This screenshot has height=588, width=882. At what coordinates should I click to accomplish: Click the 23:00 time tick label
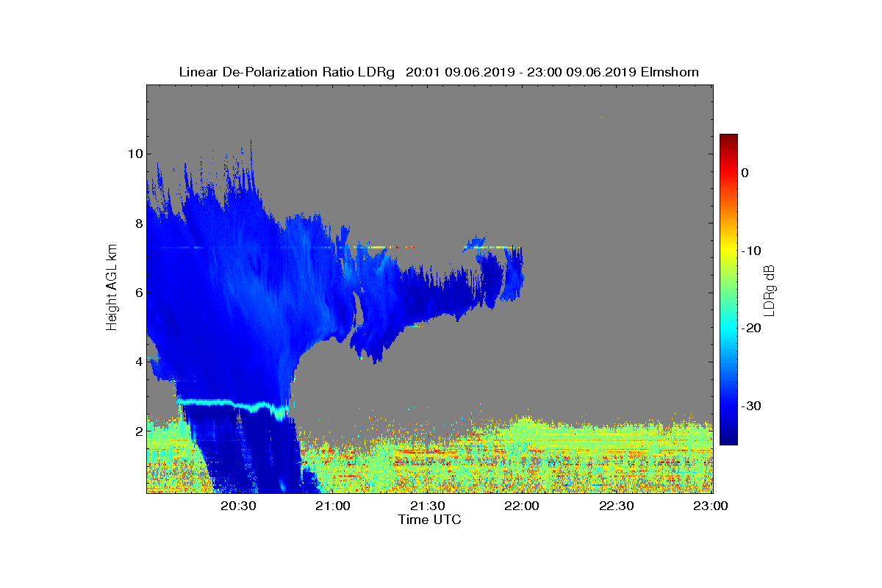coord(711,506)
